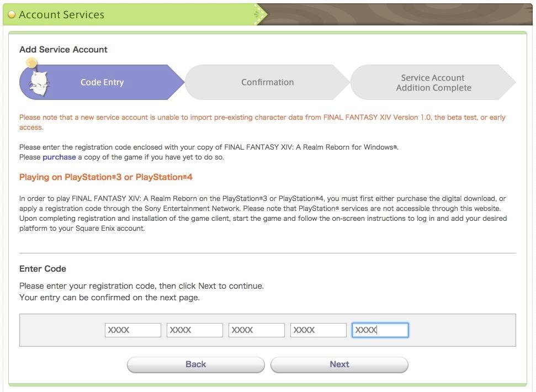Viewport: 536px width, 392px height.
Task: Select the Code Entry step
Action: tap(102, 82)
